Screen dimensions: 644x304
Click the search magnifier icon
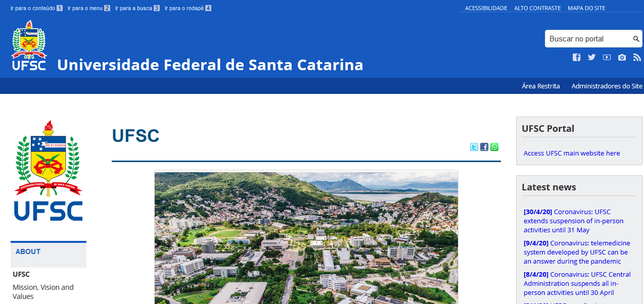click(x=636, y=39)
